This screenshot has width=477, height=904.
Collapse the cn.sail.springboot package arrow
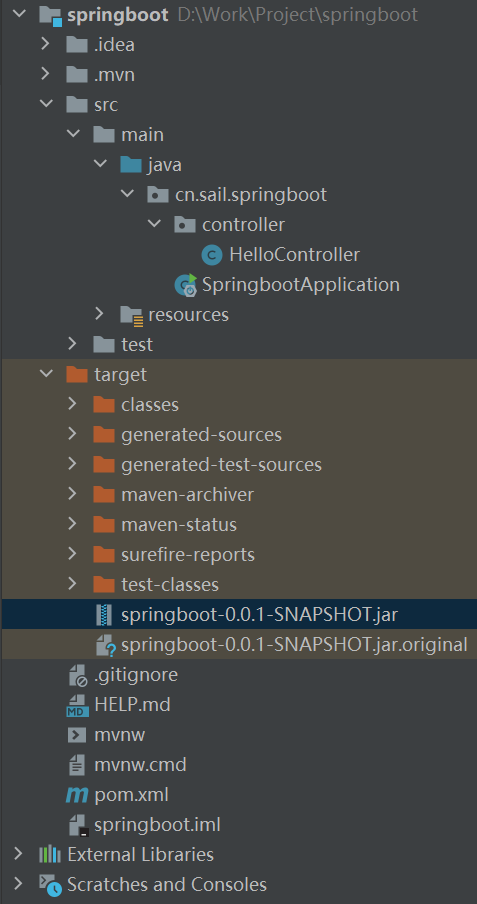pos(127,194)
